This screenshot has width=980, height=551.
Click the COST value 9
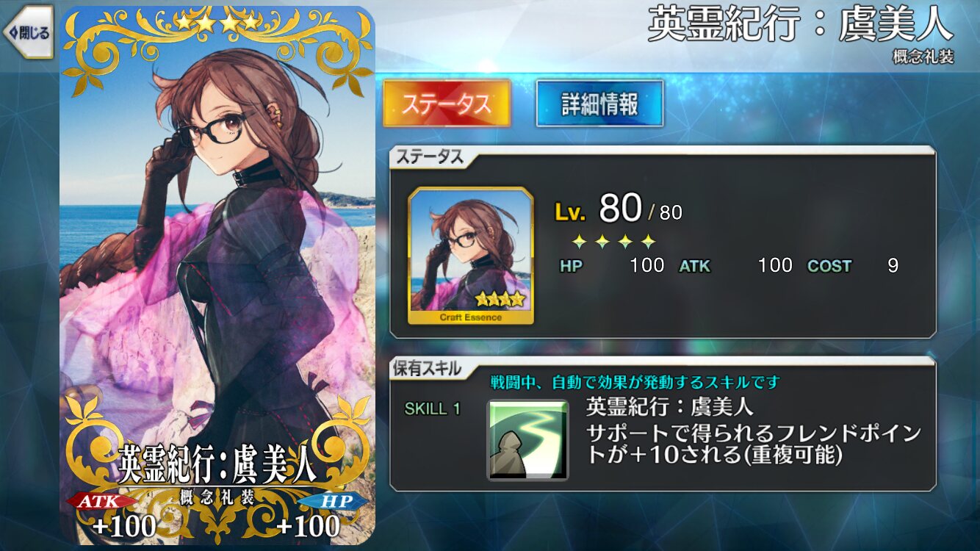[x=893, y=265]
